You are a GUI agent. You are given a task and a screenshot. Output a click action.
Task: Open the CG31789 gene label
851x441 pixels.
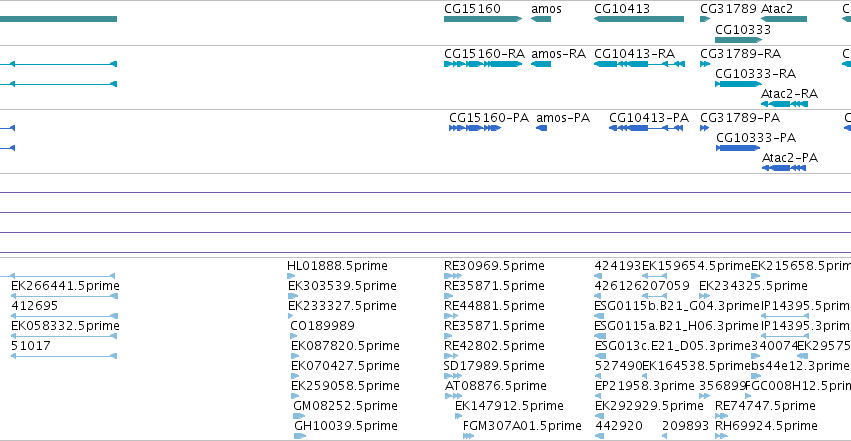point(728,9)
